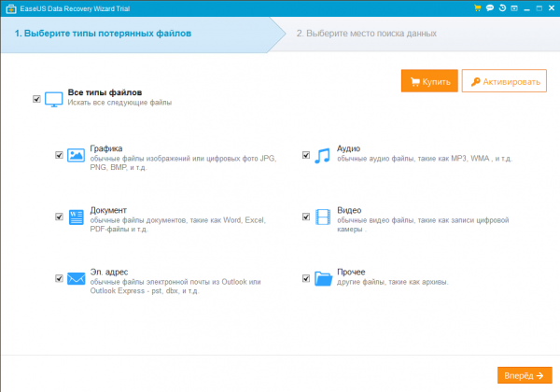Click the Графика label text
560x392 pixels.
[106, 148]
